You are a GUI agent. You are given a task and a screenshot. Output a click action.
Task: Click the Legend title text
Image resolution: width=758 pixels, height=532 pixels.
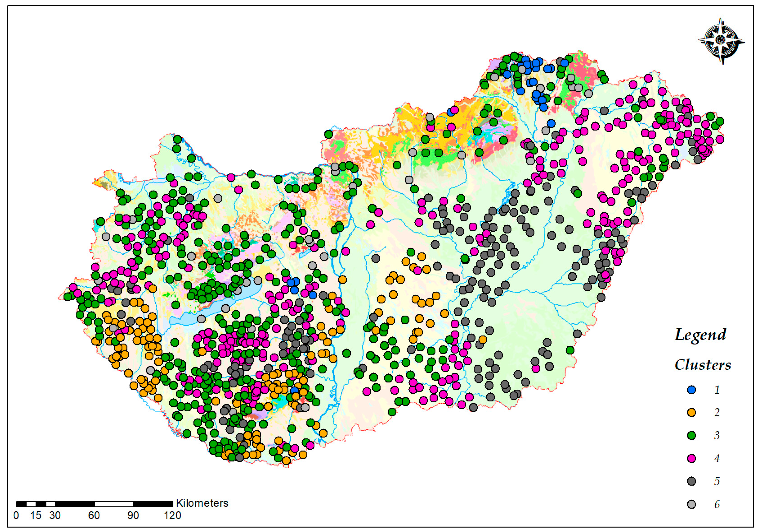(700, 334)
